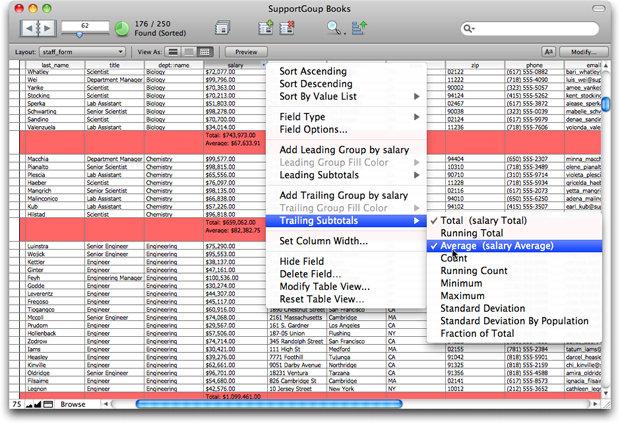The image size is (620, 424).
Task: Click the Modify... button
Action: (x=583, y=52)
